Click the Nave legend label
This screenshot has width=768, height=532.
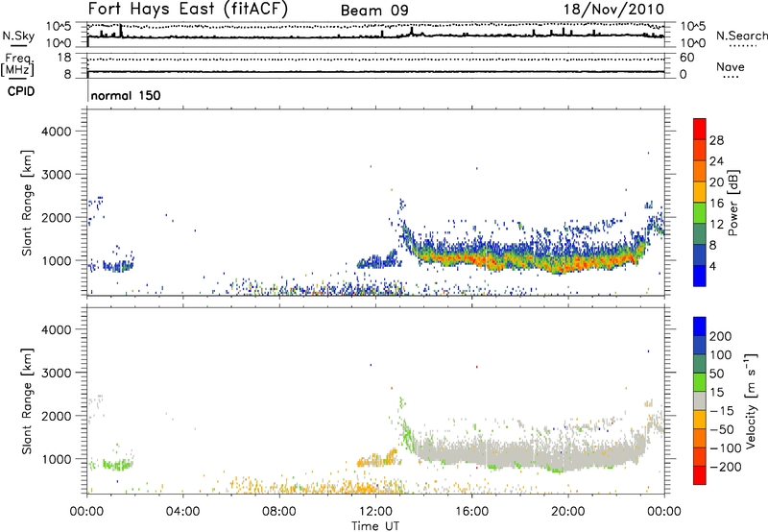pyautogui.click(x=731, y=66)
